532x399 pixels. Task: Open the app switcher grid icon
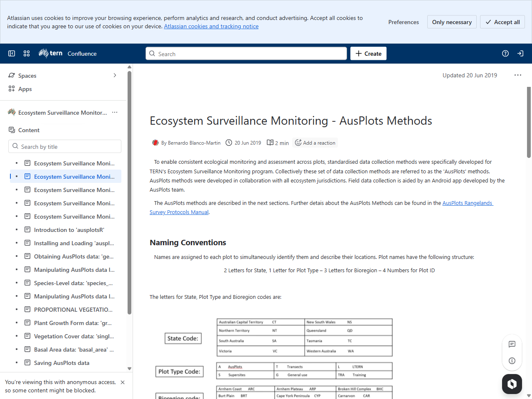click(26, 53)
